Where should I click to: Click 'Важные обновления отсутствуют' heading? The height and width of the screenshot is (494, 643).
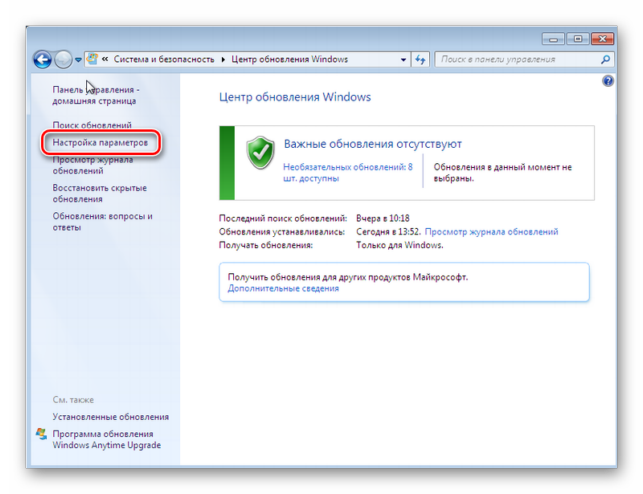point(373,144)
